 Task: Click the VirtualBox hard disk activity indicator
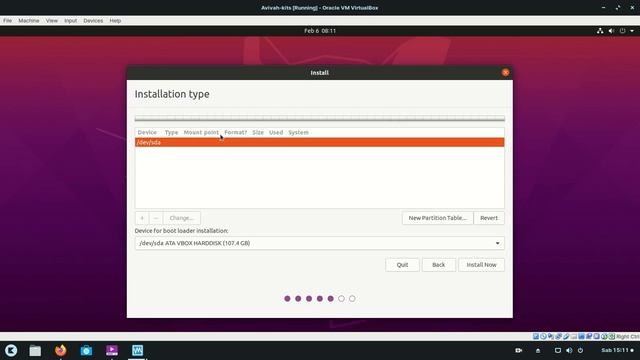[536, 336]
